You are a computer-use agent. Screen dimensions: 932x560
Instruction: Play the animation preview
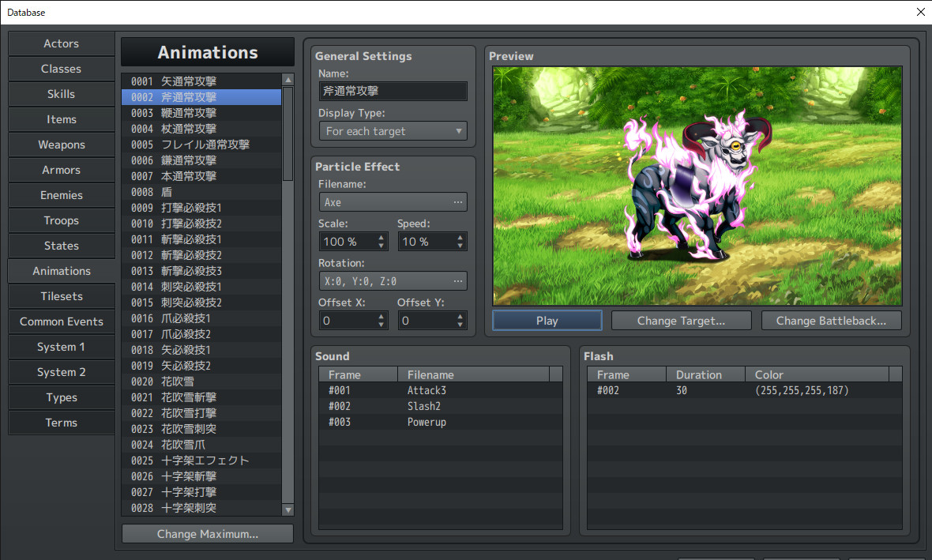pyautogui.click(x=547, y=320)
